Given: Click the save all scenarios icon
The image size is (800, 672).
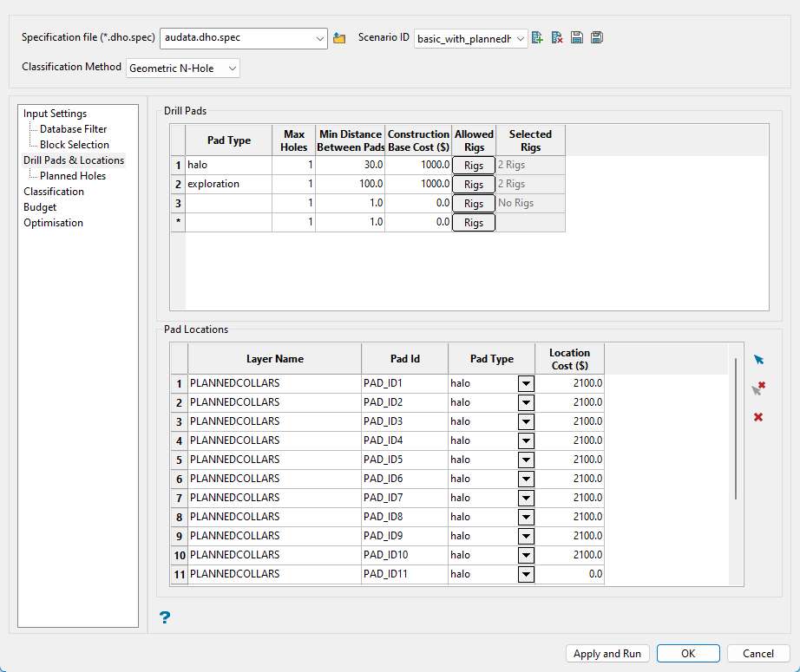Looking at the screenshot, I should coord(597,38).
